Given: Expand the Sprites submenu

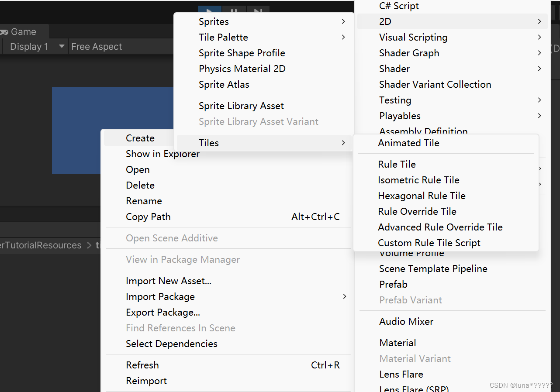Looking at the screenshot, I should 264,22.
